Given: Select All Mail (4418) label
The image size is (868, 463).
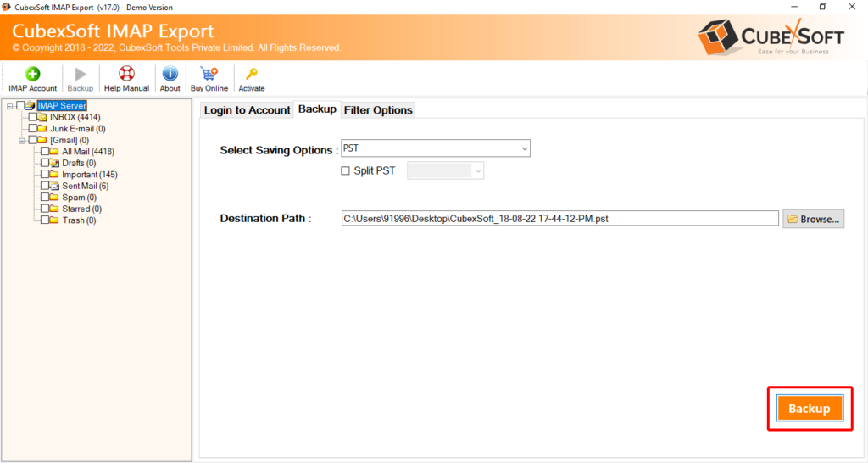Looking at the screenshot, I should pos(88,152).
